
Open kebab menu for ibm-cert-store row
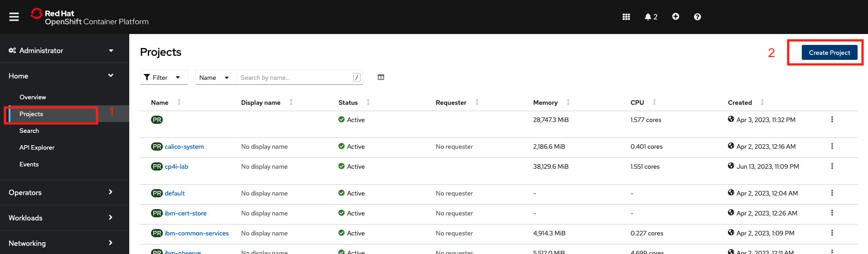832,213
